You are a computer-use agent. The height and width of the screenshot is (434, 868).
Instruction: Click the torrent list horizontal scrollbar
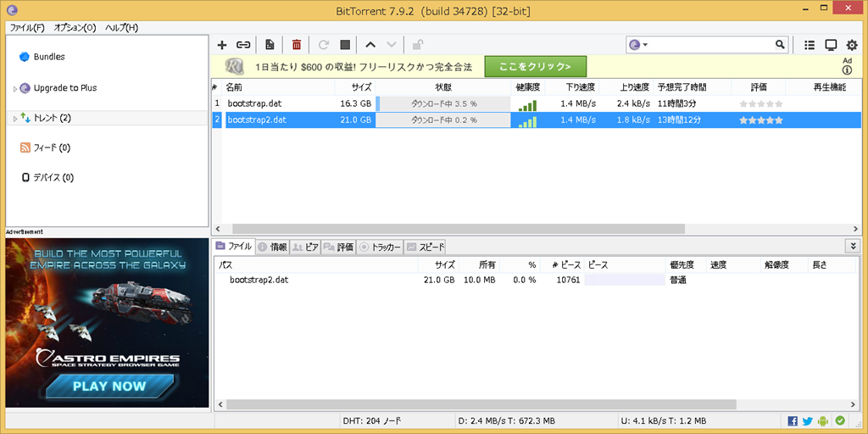(x=459, y=229)
